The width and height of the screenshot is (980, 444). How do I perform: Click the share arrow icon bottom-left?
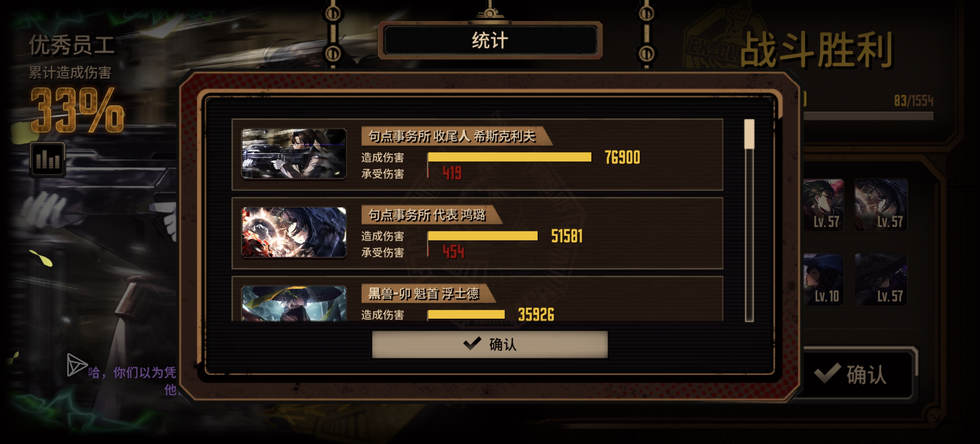pos(76,365)
